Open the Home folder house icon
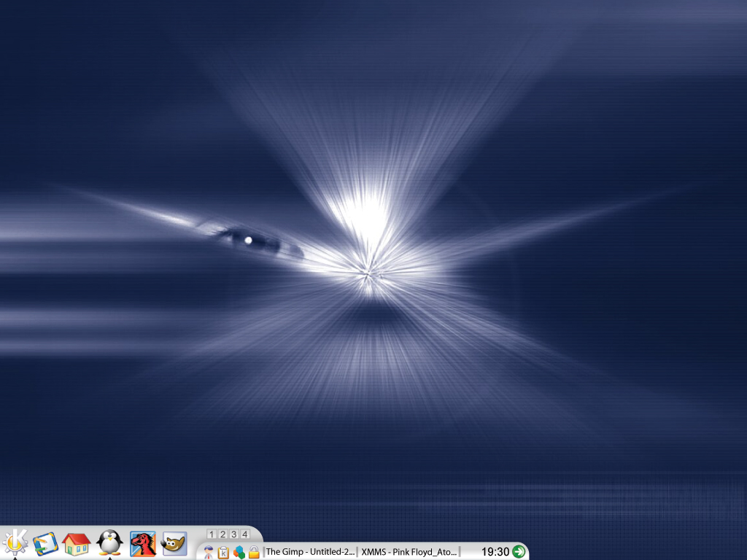Image resolution: width=747 pixels, height=560 pixels. 76,544
